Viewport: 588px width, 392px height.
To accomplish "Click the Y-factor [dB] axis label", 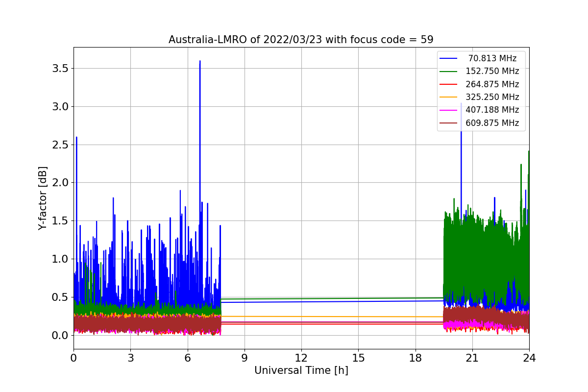I will coord(43,198).
